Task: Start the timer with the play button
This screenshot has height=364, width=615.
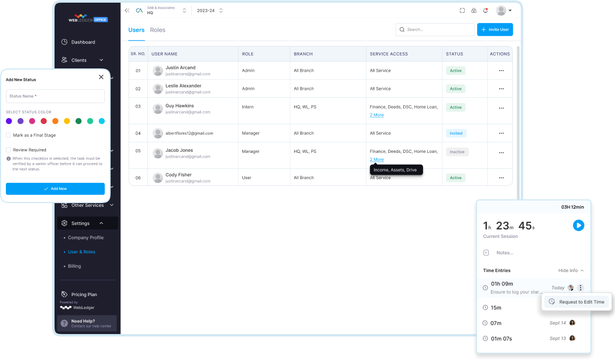Action: (579, 226)
